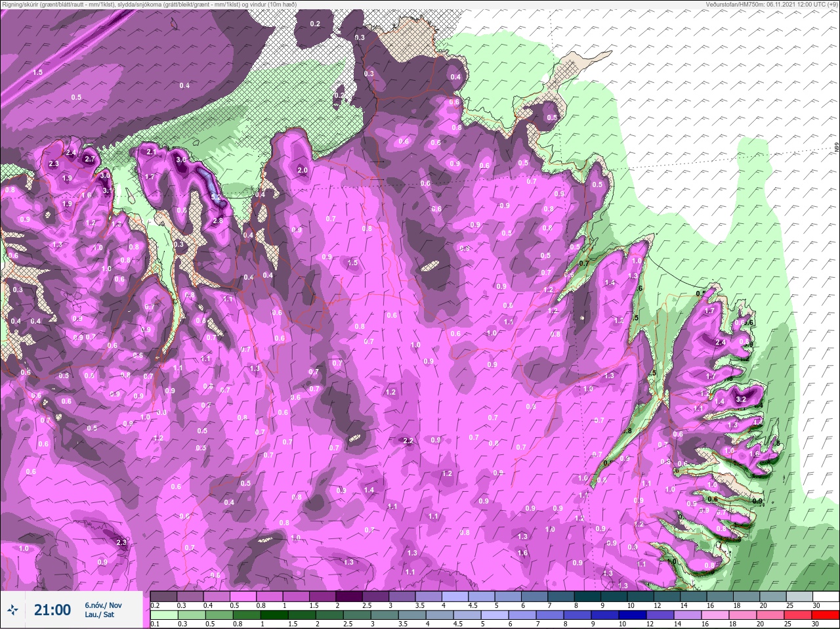The image size is (840, 629).
Task: Click the 21:00 forecast time display
Action: (x=52, y=611)
